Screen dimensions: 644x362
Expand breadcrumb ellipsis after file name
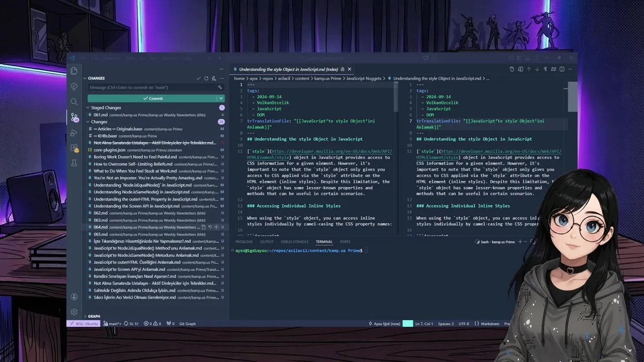point(487,78)
